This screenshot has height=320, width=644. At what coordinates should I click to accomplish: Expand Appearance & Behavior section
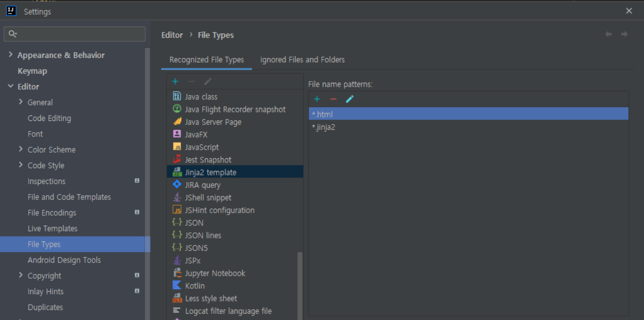11,54
